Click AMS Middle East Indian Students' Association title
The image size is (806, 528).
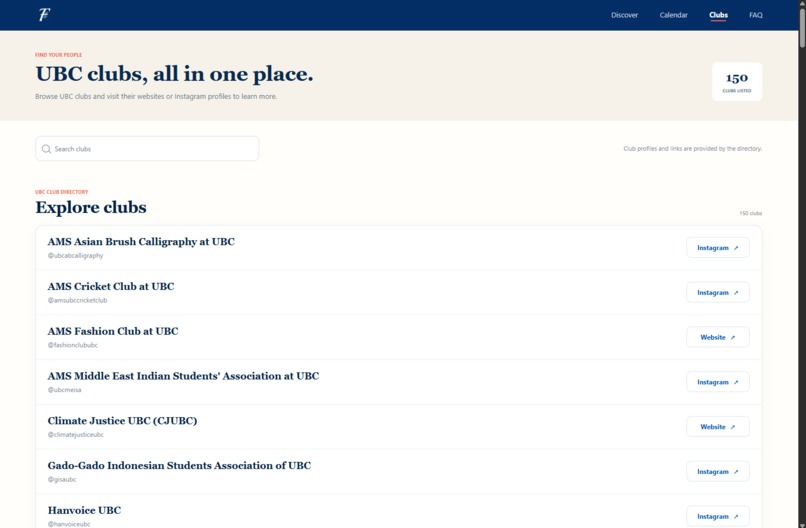click(183, 376)
